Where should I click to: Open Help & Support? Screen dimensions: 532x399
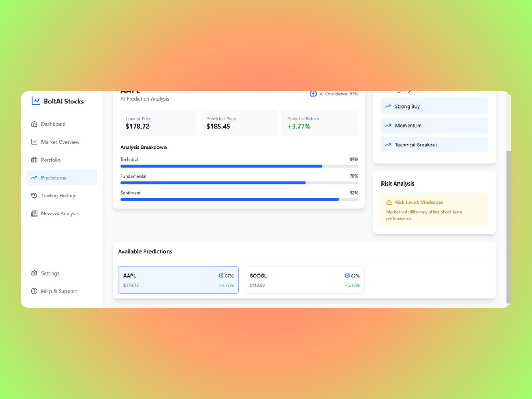pos(61,291)
